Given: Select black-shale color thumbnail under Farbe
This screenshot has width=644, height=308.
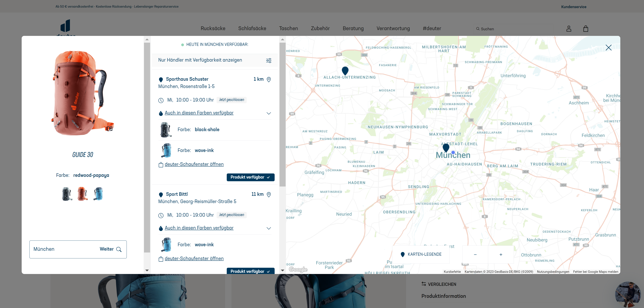Looking at the screenshot, I should point(67,194).
